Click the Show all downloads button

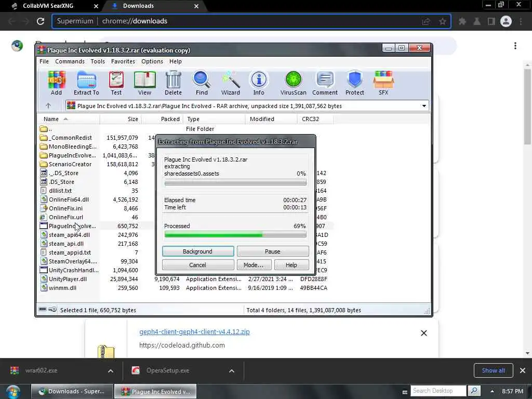coord(494,370)
